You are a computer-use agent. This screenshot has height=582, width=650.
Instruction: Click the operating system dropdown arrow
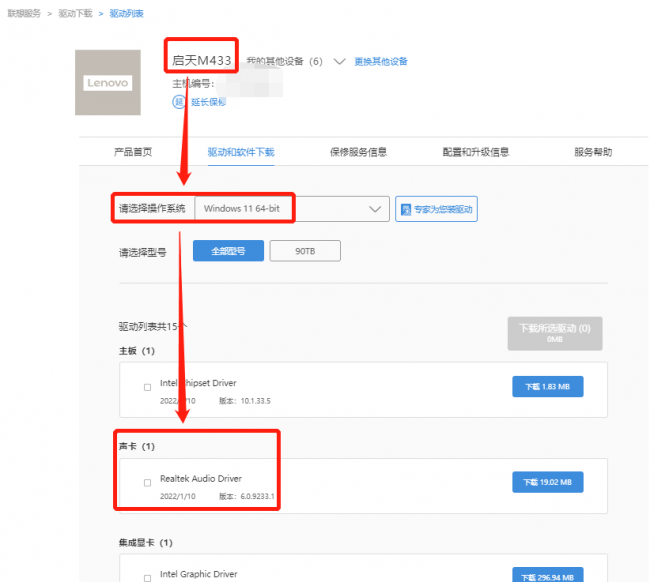(x=375, y=209)
